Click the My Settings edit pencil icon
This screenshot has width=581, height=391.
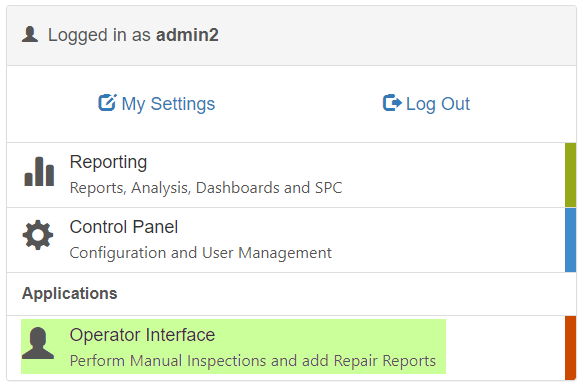pyautogui.click(x=107, y=103)
